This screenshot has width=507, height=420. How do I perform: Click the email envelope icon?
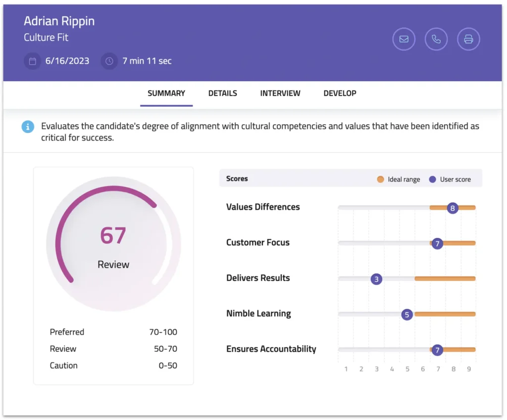(x=404, y=39)
